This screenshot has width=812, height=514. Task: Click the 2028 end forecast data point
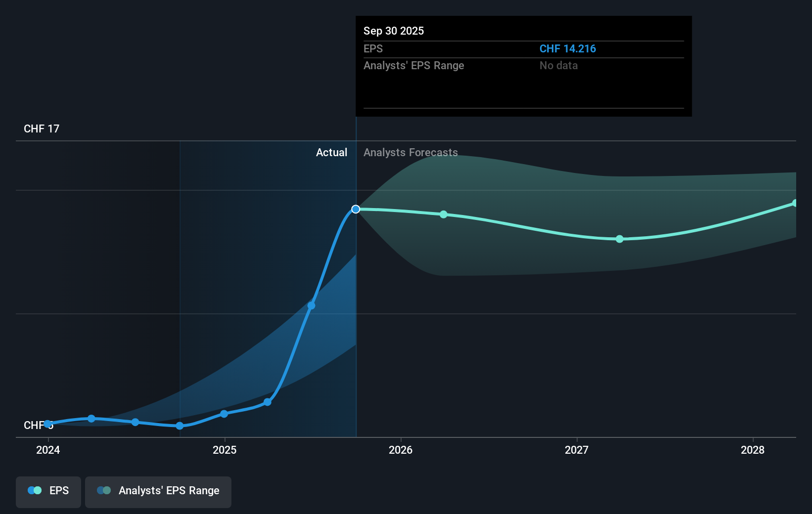pos(795,203)
